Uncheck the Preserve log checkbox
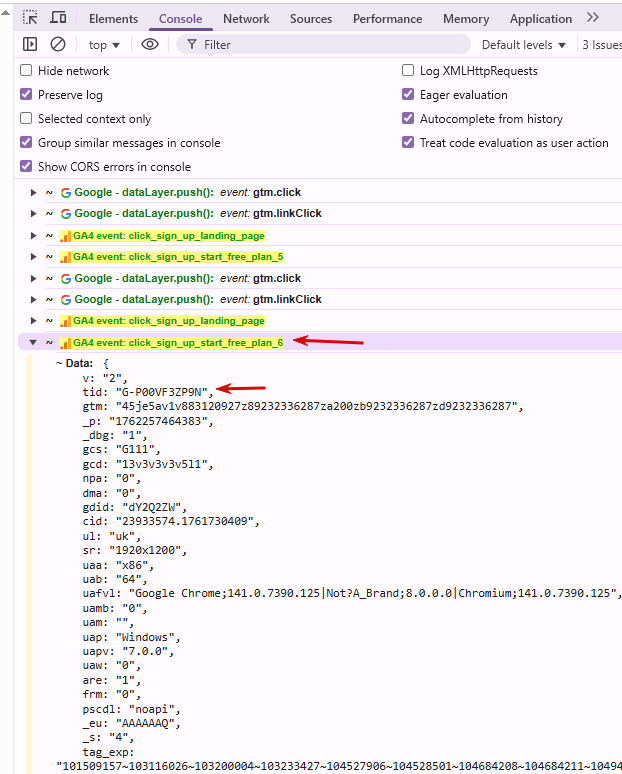Screen dimensions: 622x774 (26, 94)
